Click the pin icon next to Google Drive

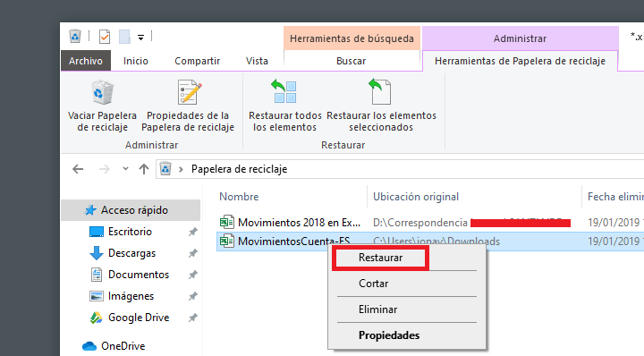(192, 318)
